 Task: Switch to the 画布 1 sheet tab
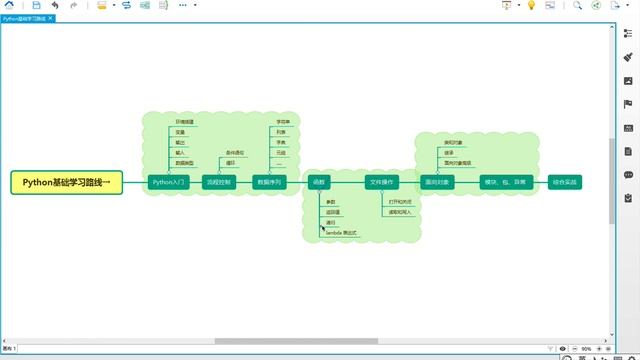pos(9,349)
